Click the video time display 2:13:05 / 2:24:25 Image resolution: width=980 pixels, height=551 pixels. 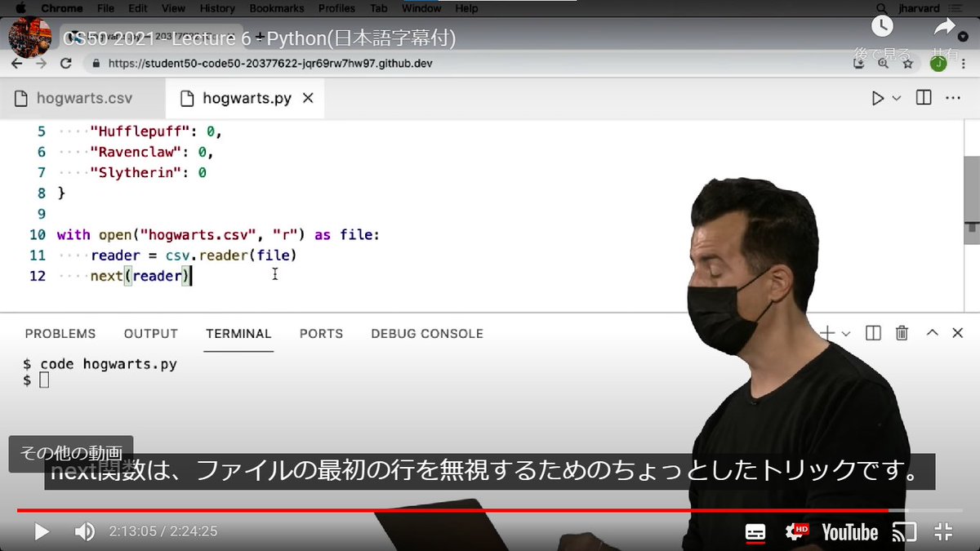pyautogui.click(x=163, y=532)
